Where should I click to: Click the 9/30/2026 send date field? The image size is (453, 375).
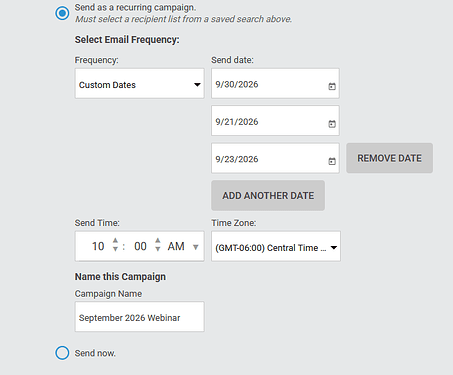click(x=275, y=83)
